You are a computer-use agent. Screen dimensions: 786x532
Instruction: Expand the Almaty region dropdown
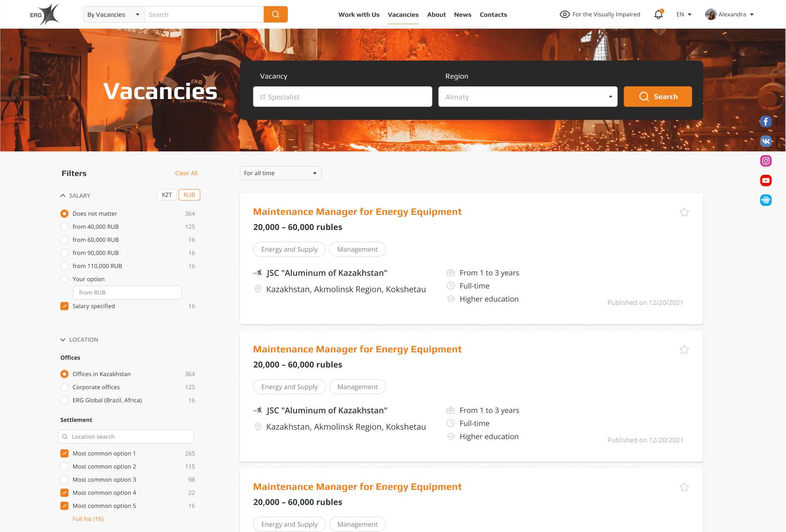coord(527,97)
